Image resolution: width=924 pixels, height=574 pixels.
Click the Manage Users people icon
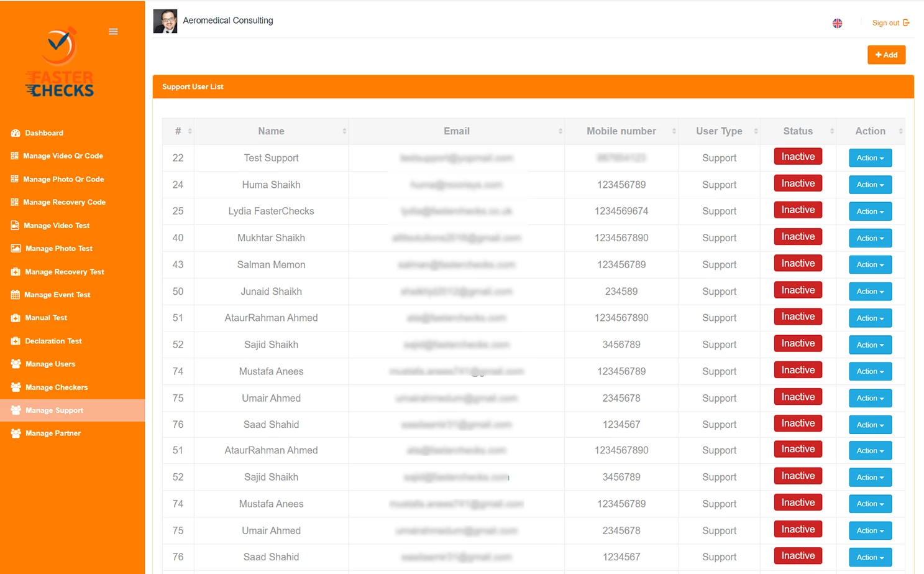coord(15,364)
